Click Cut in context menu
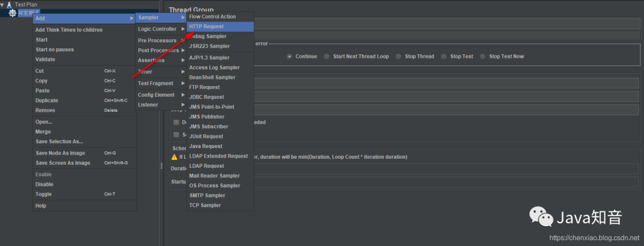Viewport: 644px width, 246px height. pos(85,71)
